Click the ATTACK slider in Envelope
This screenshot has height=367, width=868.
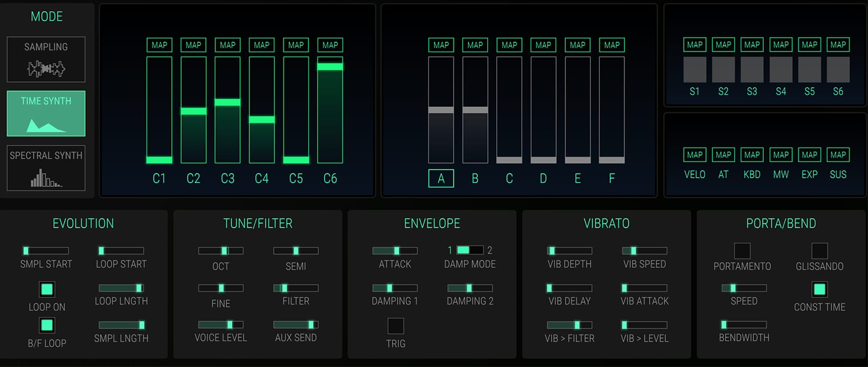395,251
